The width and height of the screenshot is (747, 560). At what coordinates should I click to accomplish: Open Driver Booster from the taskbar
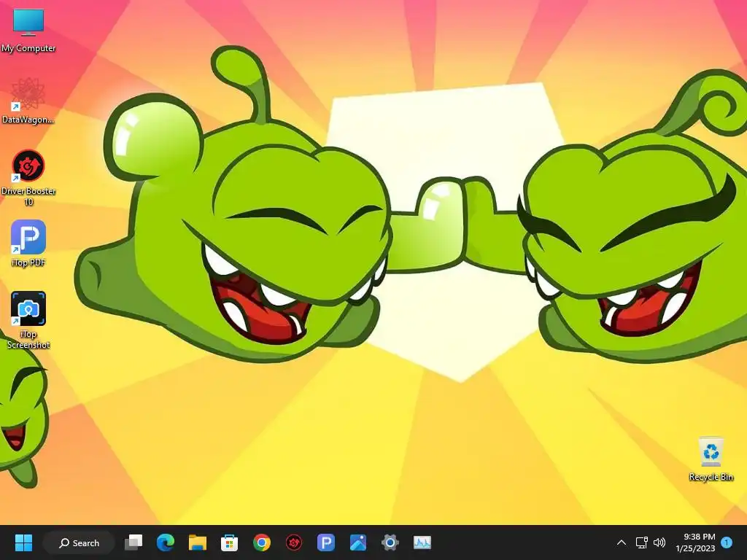pyautogui.click(x=293, y=542)
